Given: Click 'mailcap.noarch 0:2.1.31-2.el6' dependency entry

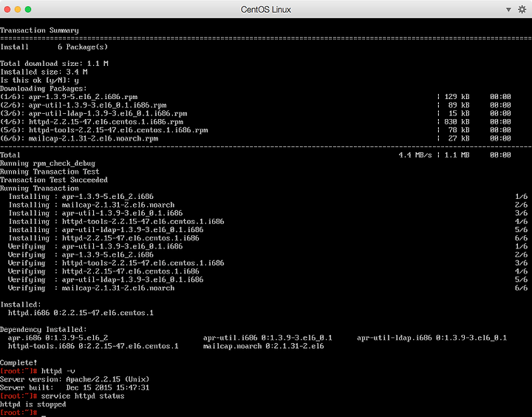Looking at the screenshot, I should click(x=264, y=346).
